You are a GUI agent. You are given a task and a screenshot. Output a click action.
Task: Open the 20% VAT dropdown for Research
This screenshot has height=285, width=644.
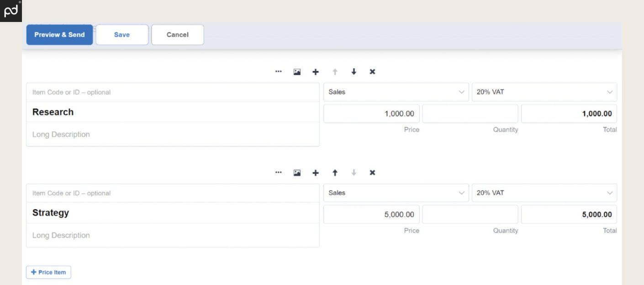pos(544,91)
